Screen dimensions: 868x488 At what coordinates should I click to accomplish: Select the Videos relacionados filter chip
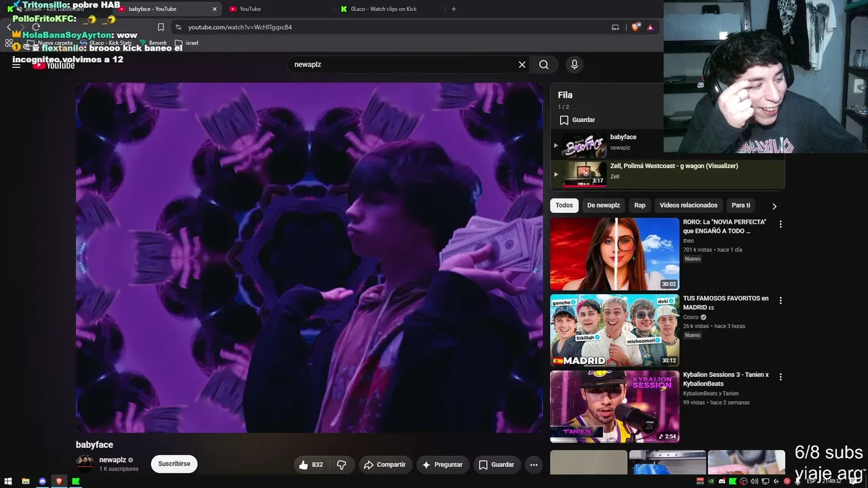pyautogui.click(x=688, y=205)
